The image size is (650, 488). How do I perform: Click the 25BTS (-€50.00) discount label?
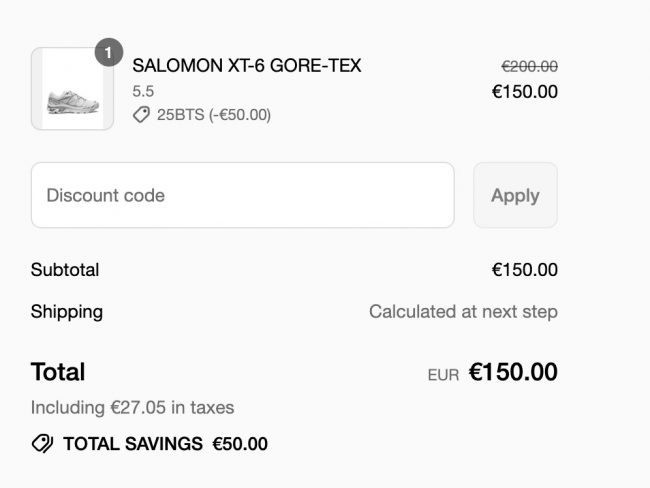[x=214, y=115]
